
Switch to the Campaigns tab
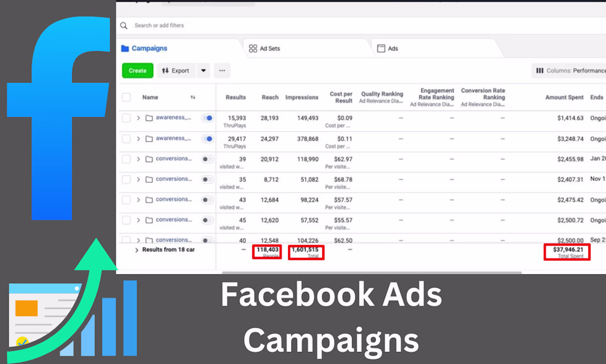click(x=149, y=48)
